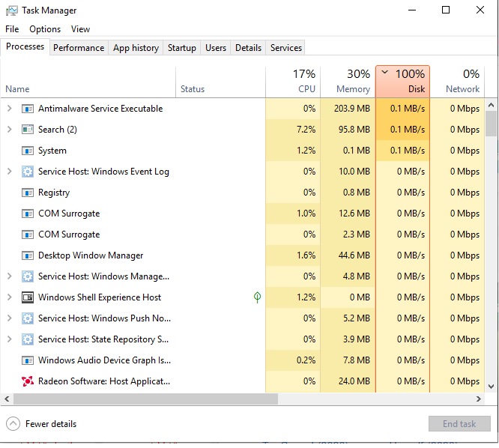Click the 24.0 MB memory value

354,381
